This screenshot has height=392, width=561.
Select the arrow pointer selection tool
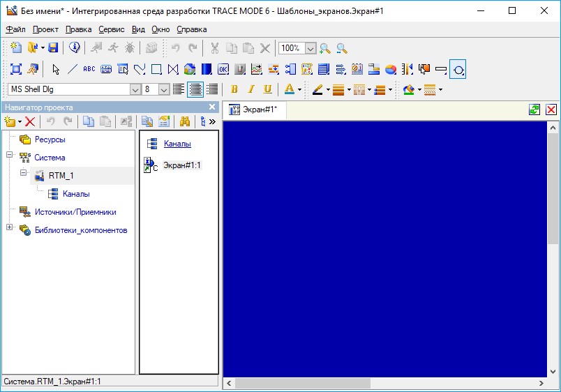point(57,69)
